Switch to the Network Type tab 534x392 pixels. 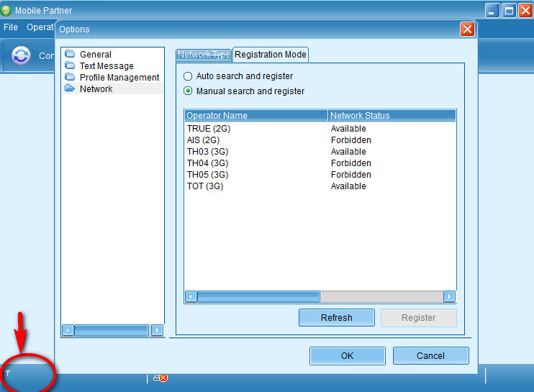(204, 55)
